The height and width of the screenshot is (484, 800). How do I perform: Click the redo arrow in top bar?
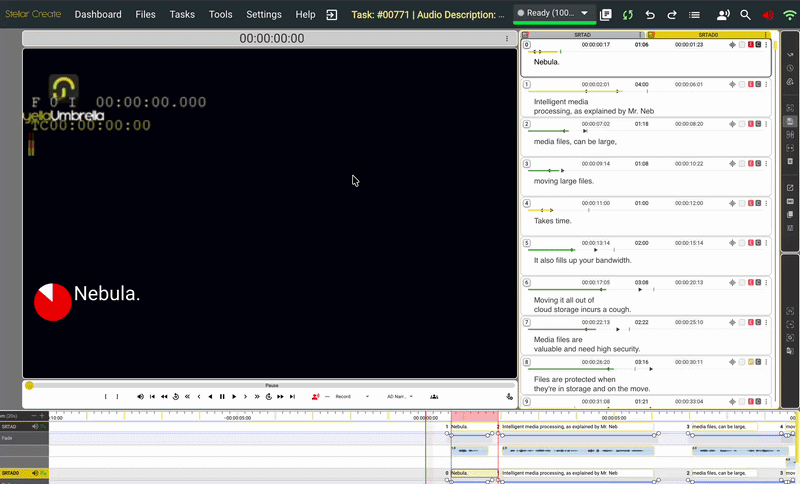[x=672, y=15]
